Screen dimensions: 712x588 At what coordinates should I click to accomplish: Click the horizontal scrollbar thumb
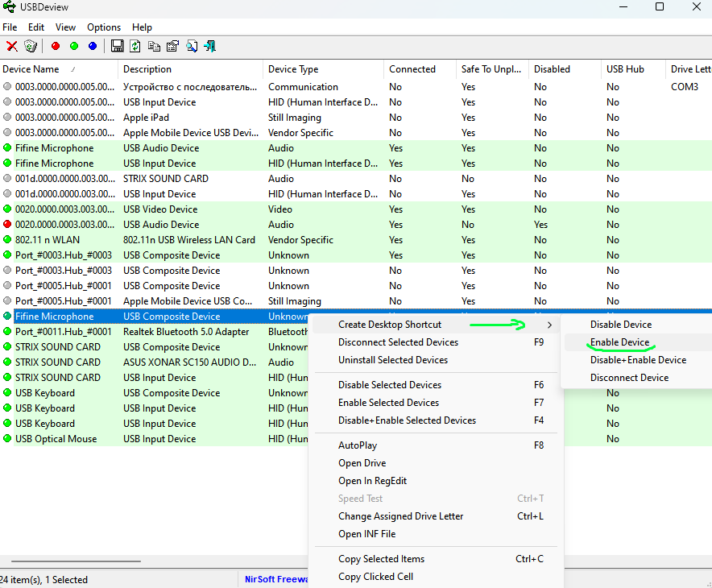pos(76,561)
